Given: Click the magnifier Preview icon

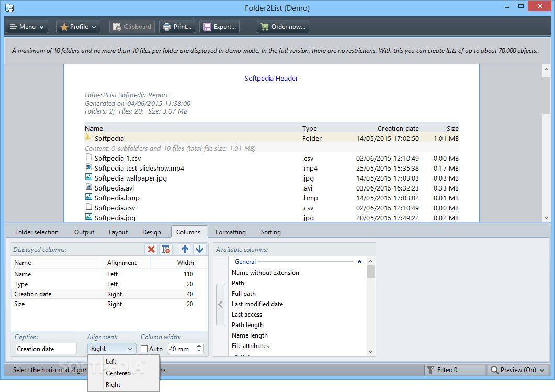Looking at the screenshot, I should point(494,370).
